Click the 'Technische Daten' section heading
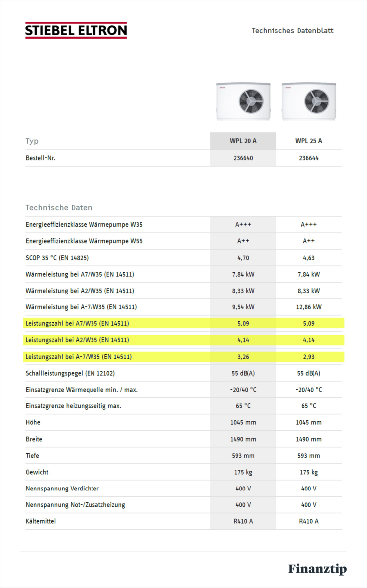The height and width of the screenshot is (588, 367). coord(59,208)
